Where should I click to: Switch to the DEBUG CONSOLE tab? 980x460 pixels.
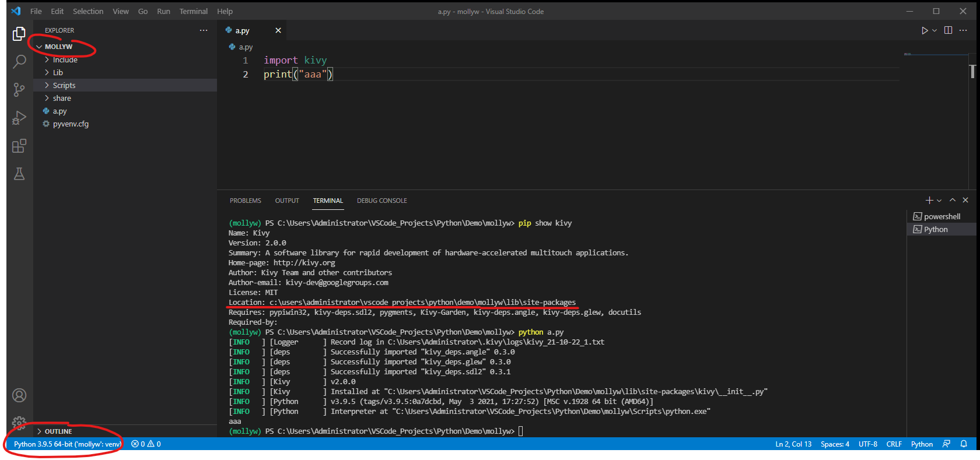(x=382, y=201)
